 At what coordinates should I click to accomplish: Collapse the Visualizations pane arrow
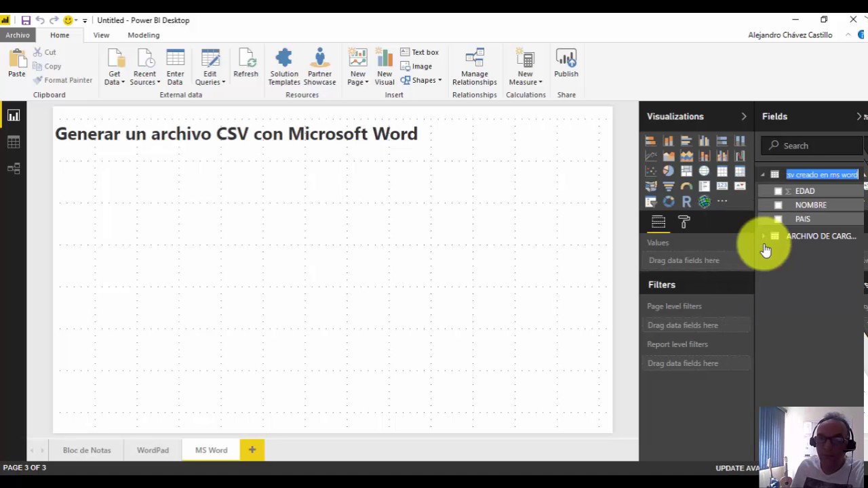click(744, 117)
